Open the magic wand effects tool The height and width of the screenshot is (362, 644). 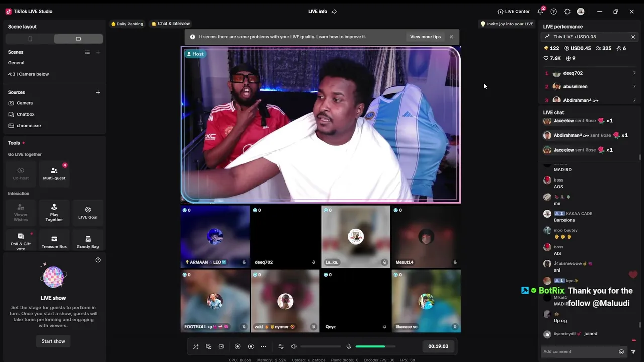[x=196, y=346]
